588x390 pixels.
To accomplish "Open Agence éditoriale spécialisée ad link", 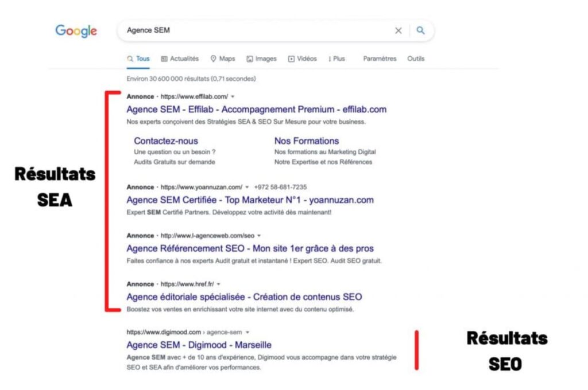I will pos(244,297).
